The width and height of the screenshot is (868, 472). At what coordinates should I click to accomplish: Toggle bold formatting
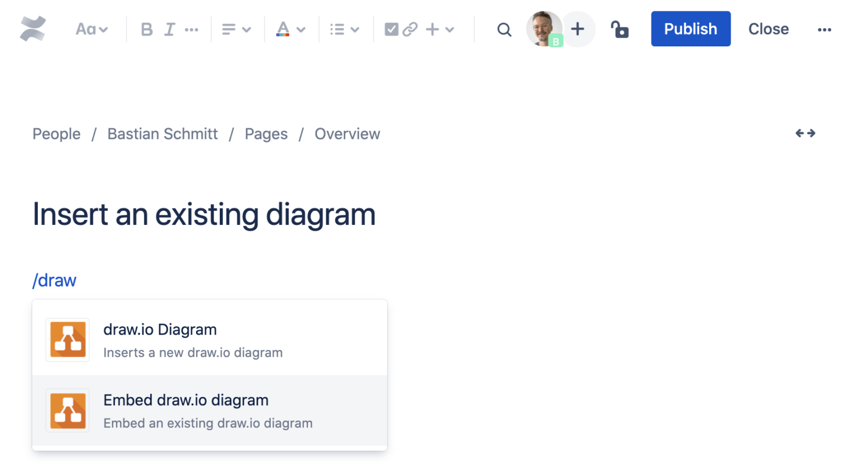(x=146, y=29)
